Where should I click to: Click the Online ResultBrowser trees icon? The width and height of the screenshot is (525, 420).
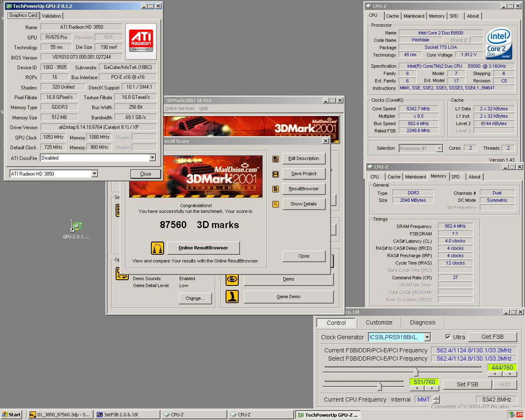pyautogui.click(x=157, y=248)
